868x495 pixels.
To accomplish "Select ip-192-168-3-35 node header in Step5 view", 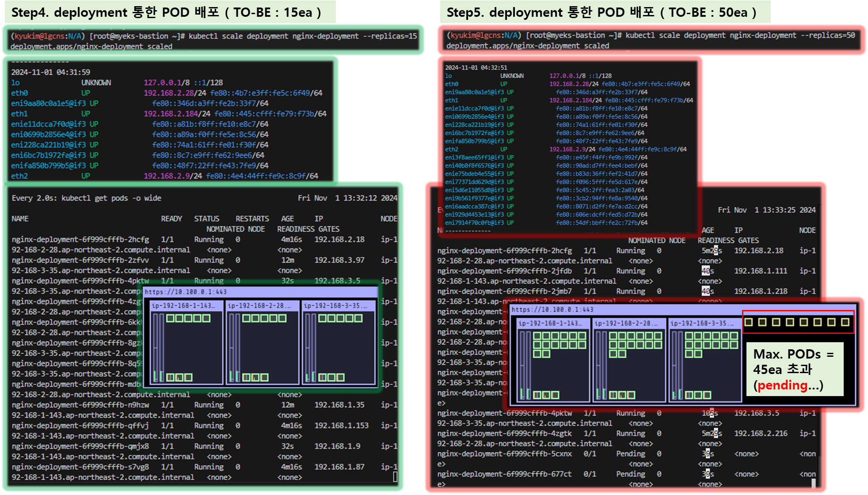I will click(x=703, y=323).
